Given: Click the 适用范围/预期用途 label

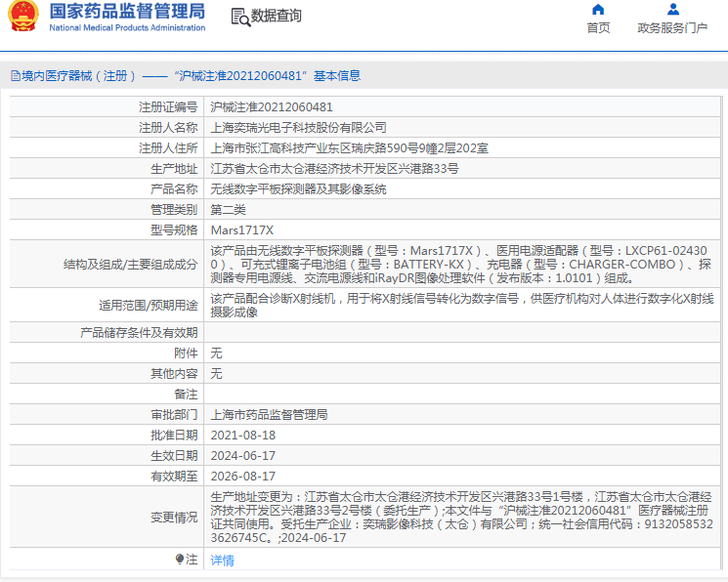Looking at the screenshot, I should 149,305.
